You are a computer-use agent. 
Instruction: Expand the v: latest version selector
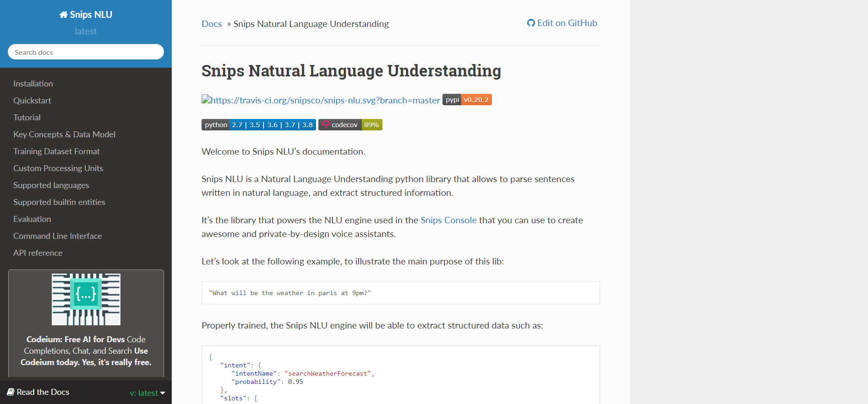pos(147,393)
